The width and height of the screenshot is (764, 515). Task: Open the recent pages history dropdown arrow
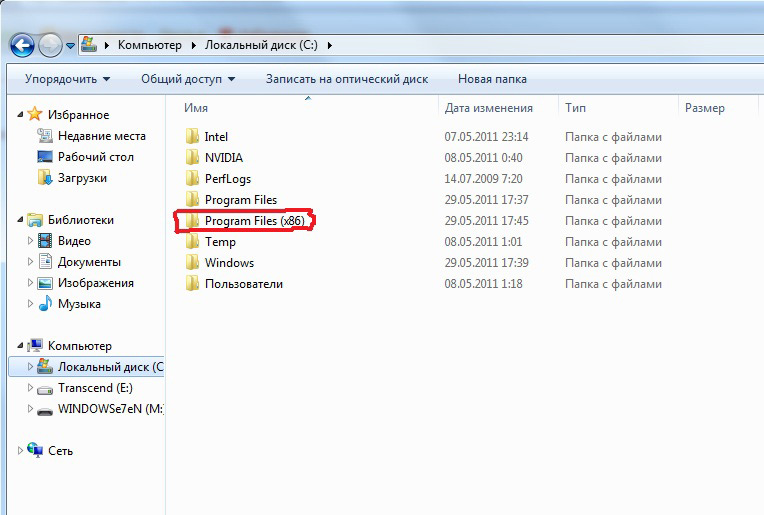[70, 46]
